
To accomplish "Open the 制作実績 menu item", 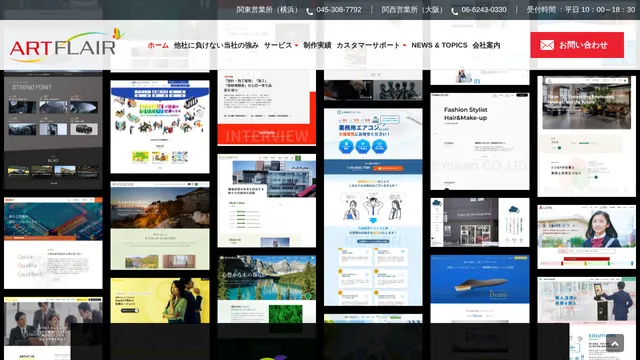I will [x=317, y=45].
